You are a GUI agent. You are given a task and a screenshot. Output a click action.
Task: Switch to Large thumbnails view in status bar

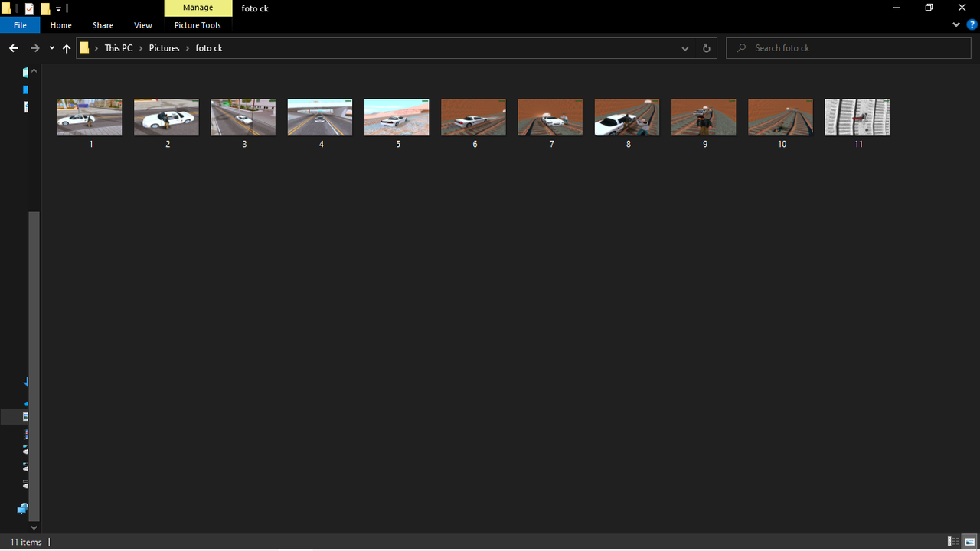pyautogui.click(x=969, y=542)
